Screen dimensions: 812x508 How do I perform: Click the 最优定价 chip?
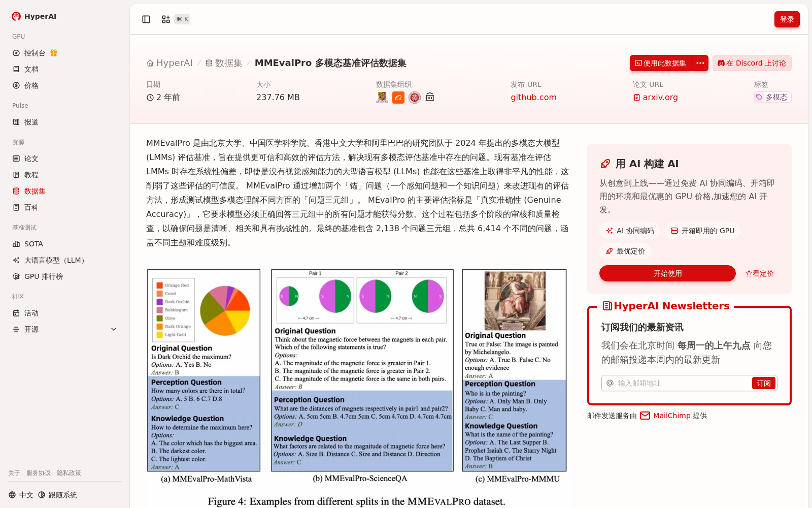[625, 251]
